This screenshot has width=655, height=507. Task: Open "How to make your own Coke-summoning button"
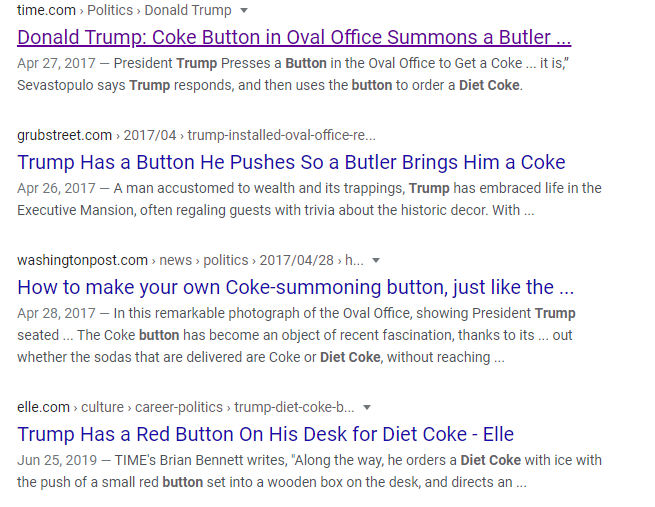pyautogui.click(x=296, y=287)
